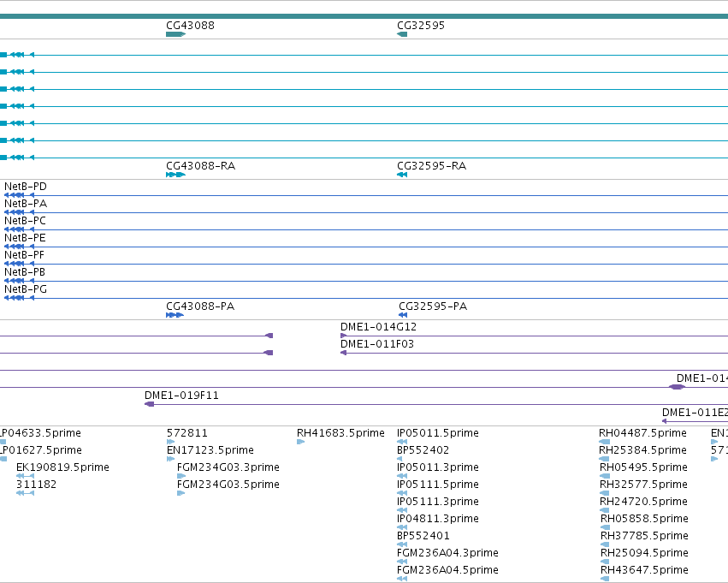Click the BP552401 EST label
This screenshot has height=583, width=728.
pyautogui.click(x=423, y=536)
